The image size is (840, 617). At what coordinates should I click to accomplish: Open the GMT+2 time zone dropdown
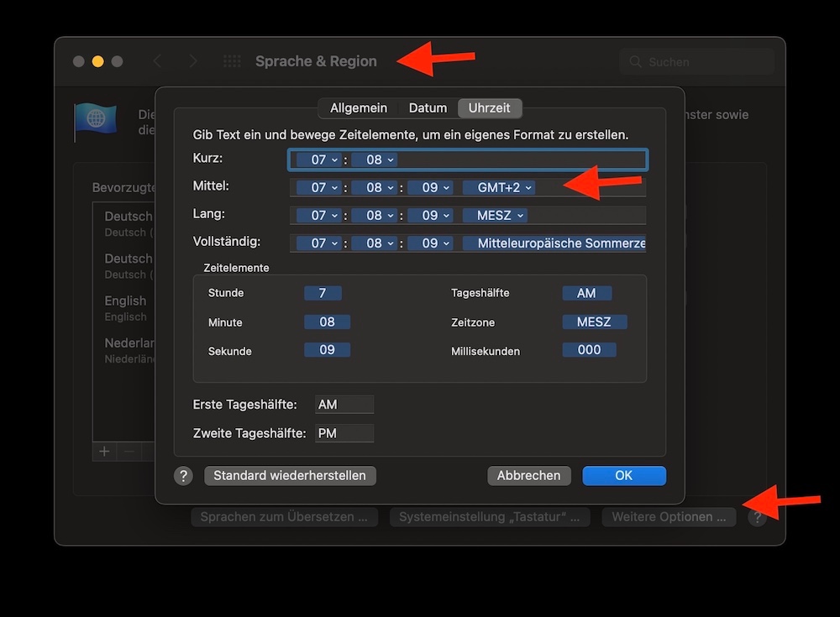[499, 187]
